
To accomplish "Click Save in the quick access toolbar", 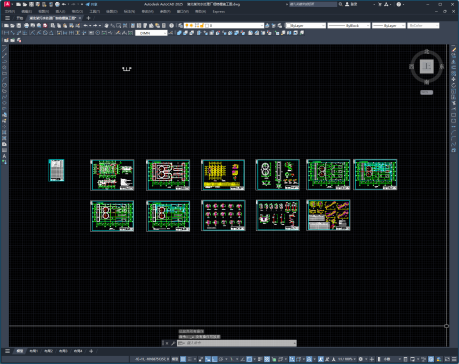I will (31, 4).
